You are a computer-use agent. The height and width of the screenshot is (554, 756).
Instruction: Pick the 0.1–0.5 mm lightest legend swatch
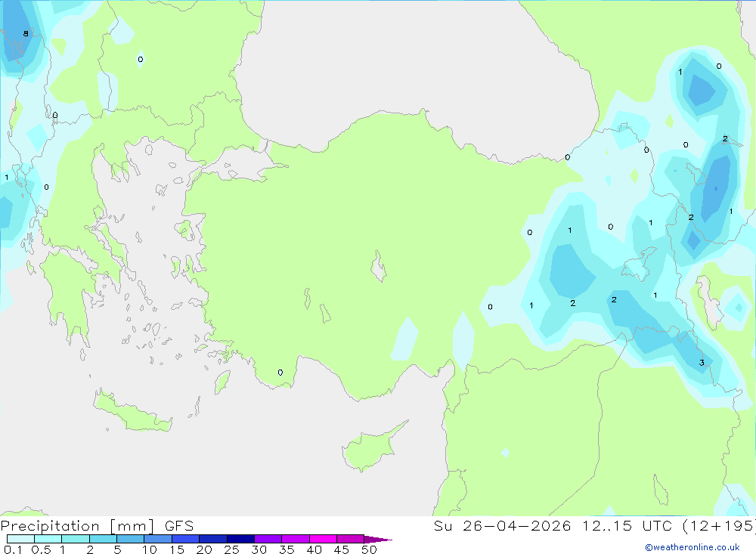point(20,539)
